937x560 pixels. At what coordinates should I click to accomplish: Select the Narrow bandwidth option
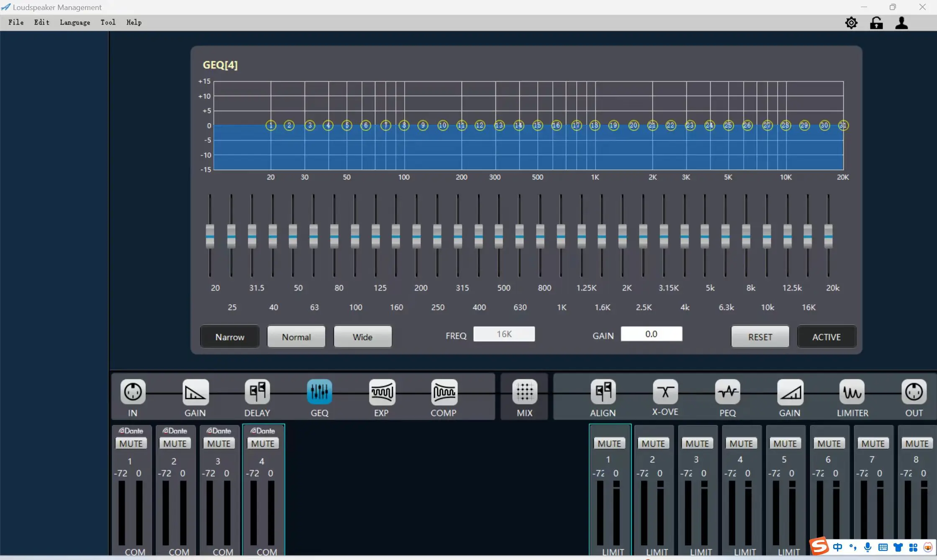(x=230, y=337)
